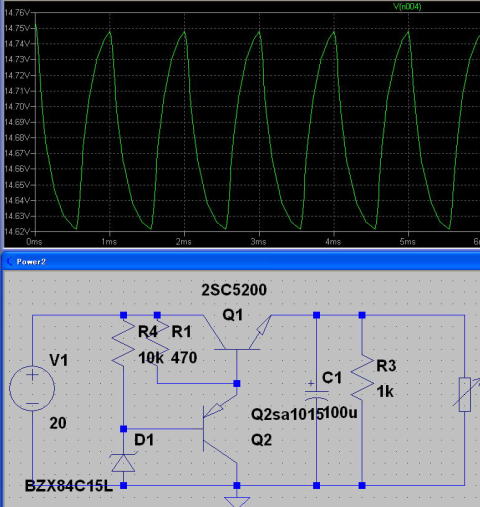Viewport: 480px width, 507px height.
Task: Click the junction node at Q1 base
Action: pyautogui.click(x=237, y=384)
